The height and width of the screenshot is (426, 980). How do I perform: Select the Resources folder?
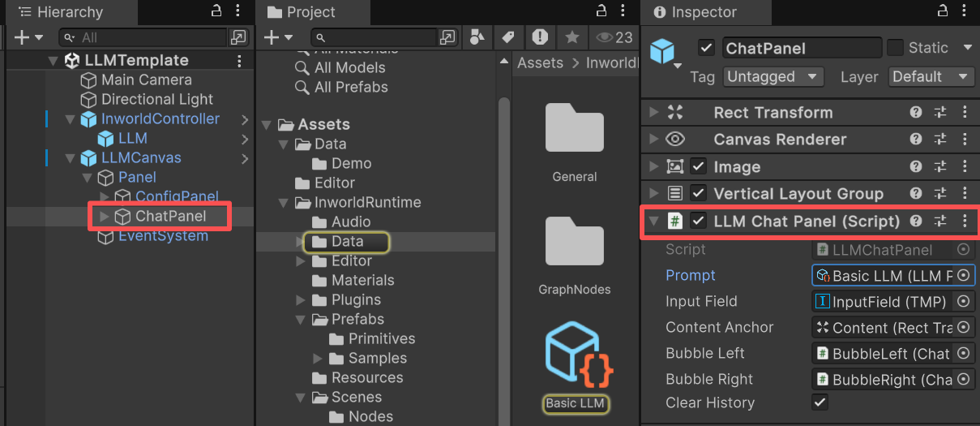pyautogui.click(x=367, y=377)
